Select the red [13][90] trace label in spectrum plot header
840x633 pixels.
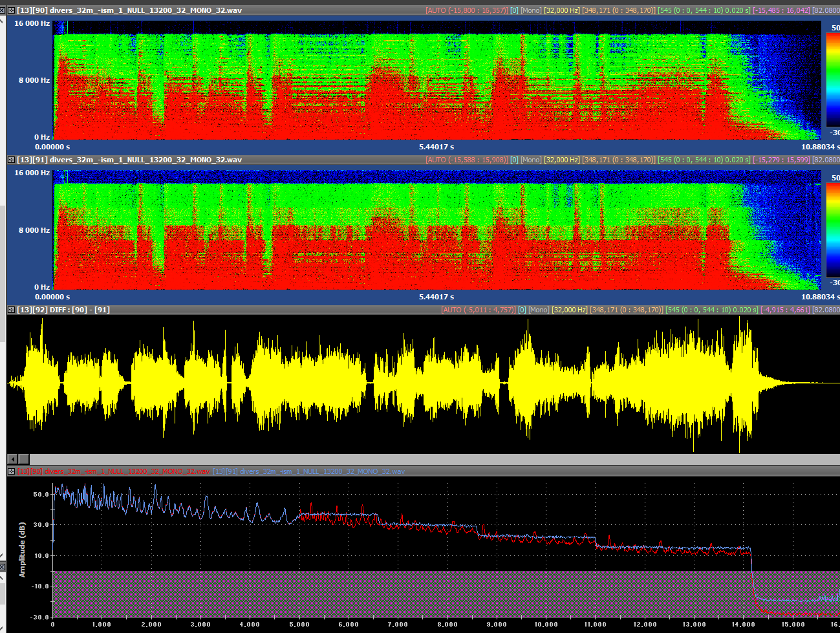pyautogui.click(x=113, y=471)
